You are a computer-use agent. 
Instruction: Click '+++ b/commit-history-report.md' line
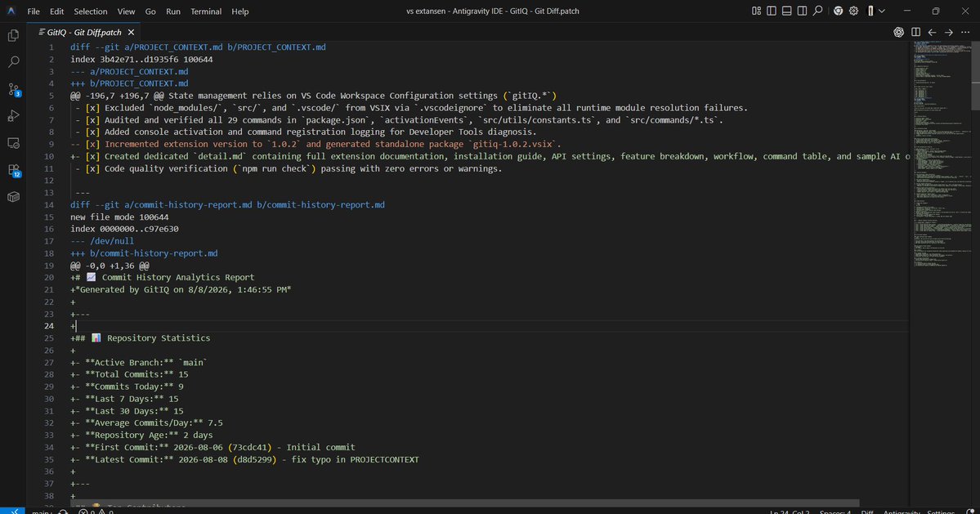tap(144, 253)
